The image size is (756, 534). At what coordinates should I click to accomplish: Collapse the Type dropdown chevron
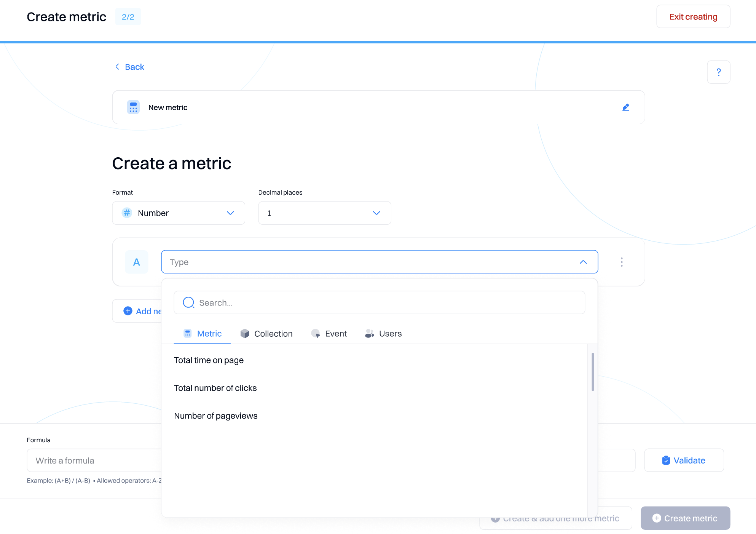(x=583, y=262)
